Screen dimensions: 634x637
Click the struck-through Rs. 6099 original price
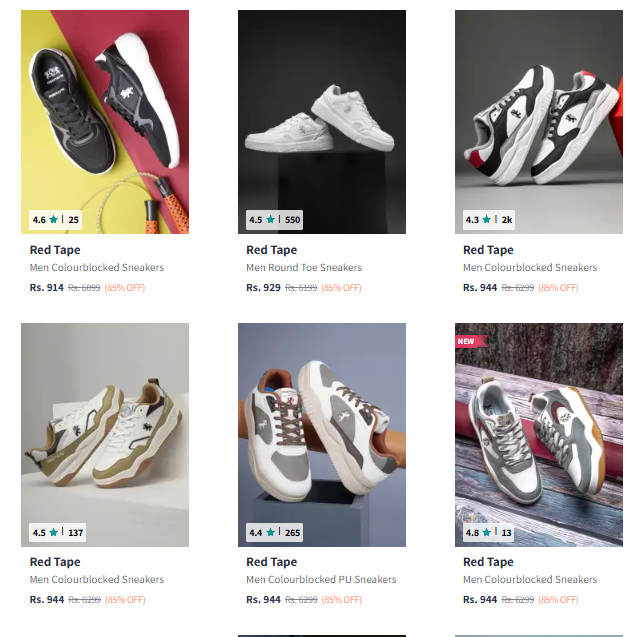(84, 288)
